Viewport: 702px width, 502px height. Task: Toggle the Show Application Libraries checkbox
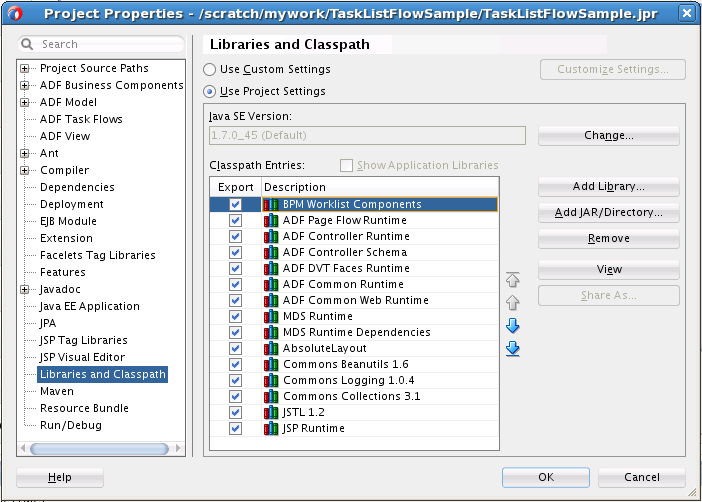[346, 165]
